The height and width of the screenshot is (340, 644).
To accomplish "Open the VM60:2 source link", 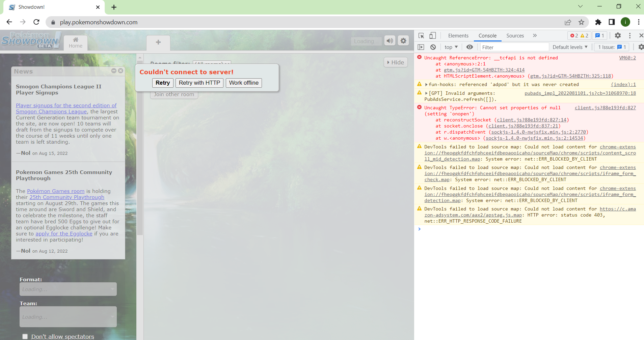I will (x=627, y=58).
